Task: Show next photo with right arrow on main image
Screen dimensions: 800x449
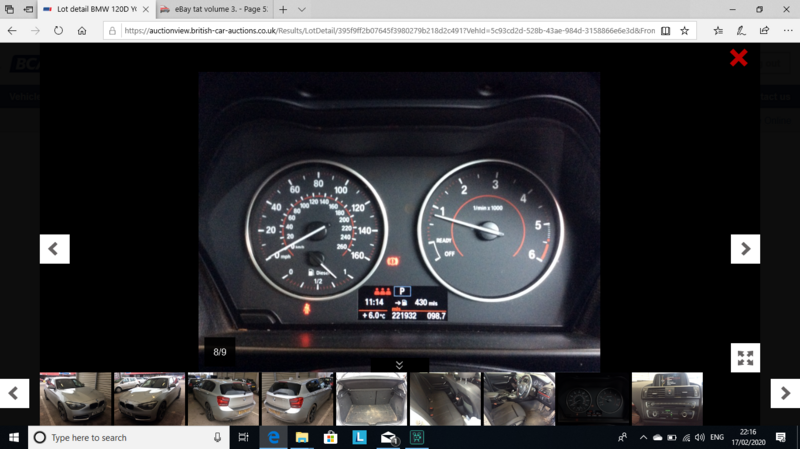Action: click(745, 249)
